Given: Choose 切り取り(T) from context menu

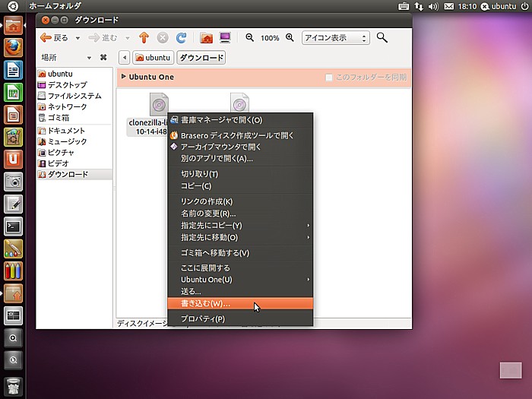Looking at the screenshot, I should pyautogui.click(x=240, y=174).
